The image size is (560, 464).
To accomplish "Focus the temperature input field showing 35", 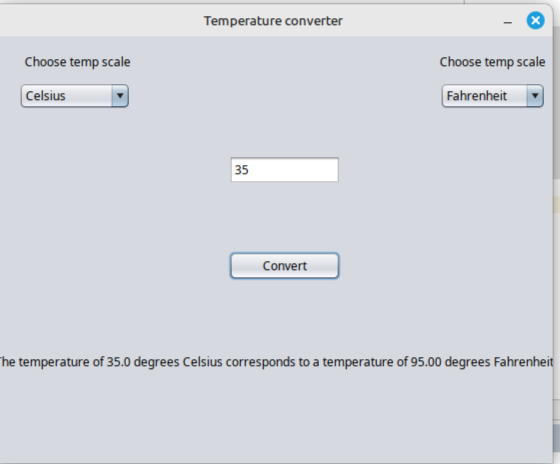I will click(285, 170).
